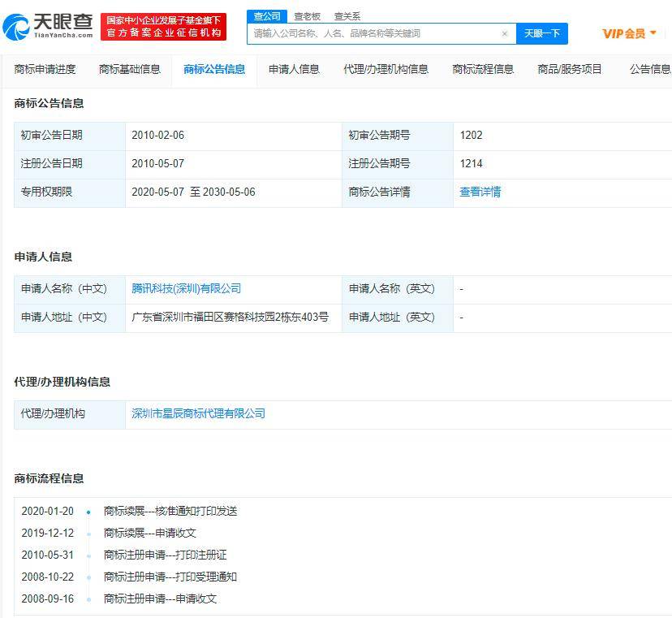Open the 商品/服务项目 tab

click(x=569, y=70)
